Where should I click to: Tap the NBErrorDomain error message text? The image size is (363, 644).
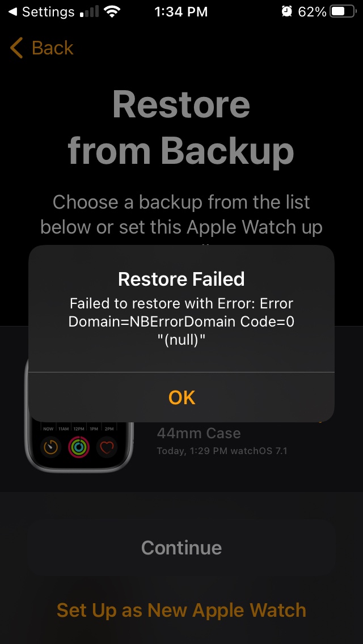point(181,321)
